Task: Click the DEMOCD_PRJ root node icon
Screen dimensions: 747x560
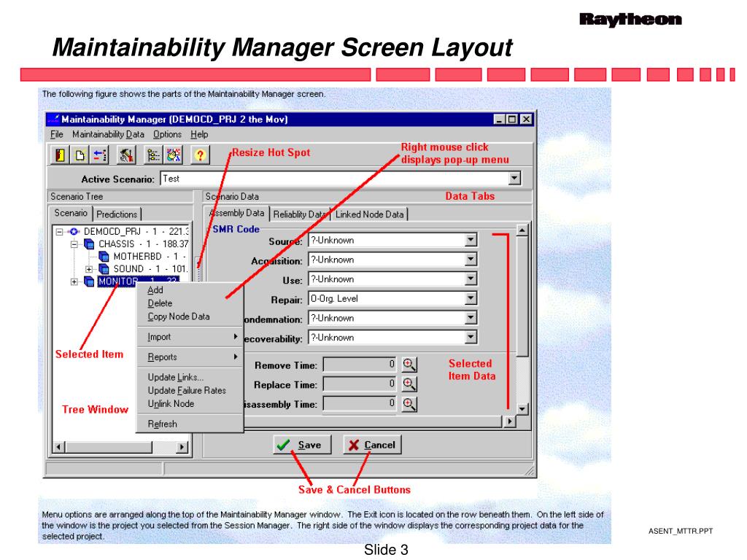Action: point(74,232)
